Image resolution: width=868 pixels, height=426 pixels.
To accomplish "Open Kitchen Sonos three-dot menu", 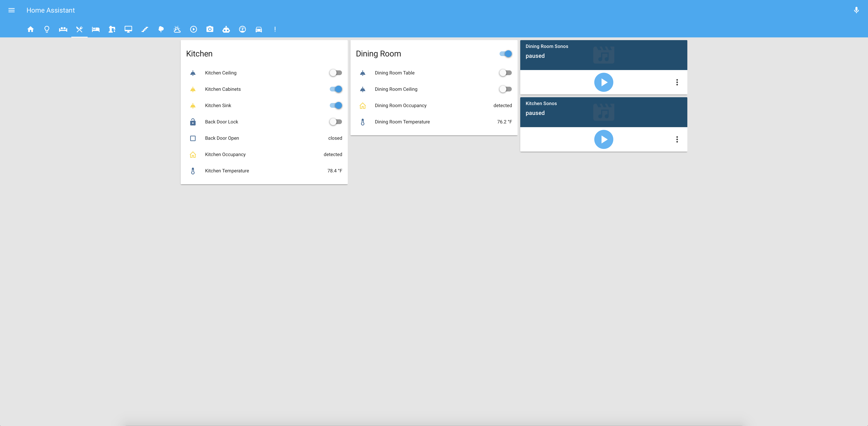I will (x=677, y=139).
